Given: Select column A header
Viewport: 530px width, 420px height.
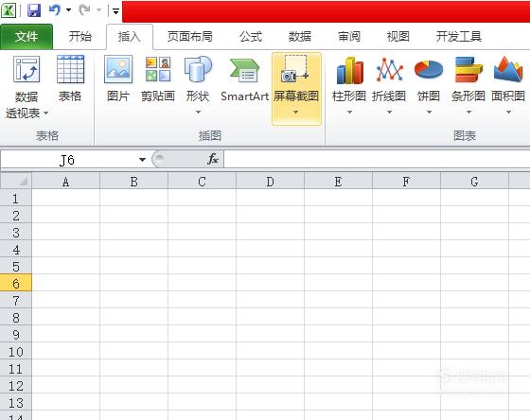Looking at the screenshot, I should (x=66, y=182).
